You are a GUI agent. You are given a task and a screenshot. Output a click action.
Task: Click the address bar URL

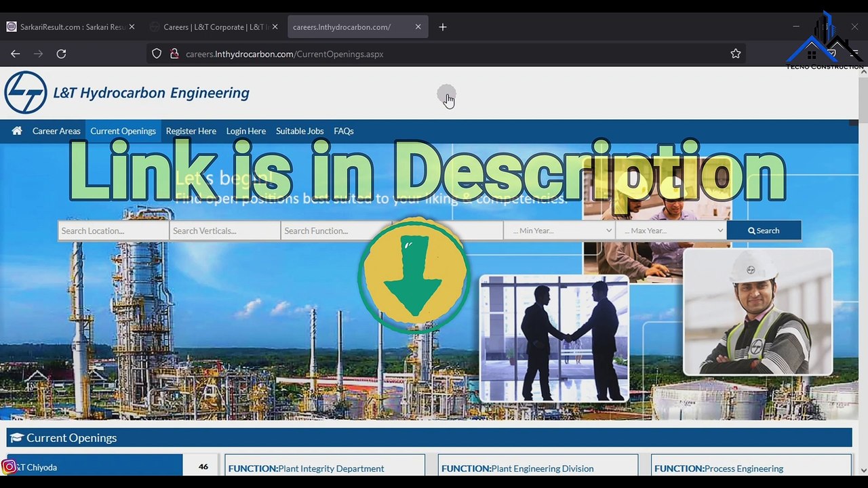(284, 54)
